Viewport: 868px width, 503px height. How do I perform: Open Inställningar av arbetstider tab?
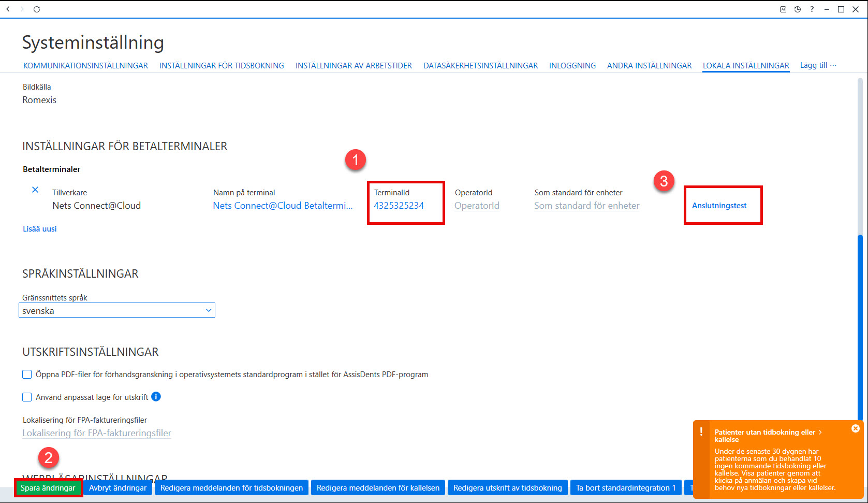pos(354,66)
